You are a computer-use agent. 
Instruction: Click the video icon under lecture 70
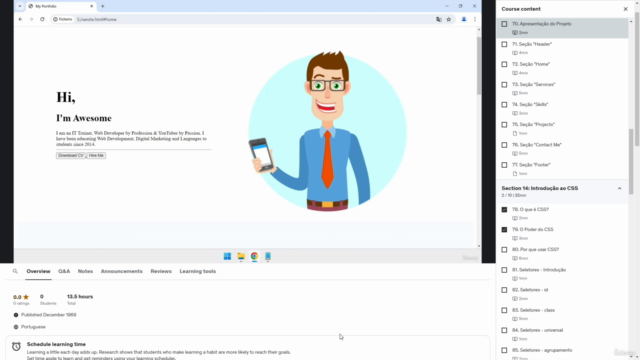pyautogui.click(x=515, y=33)
